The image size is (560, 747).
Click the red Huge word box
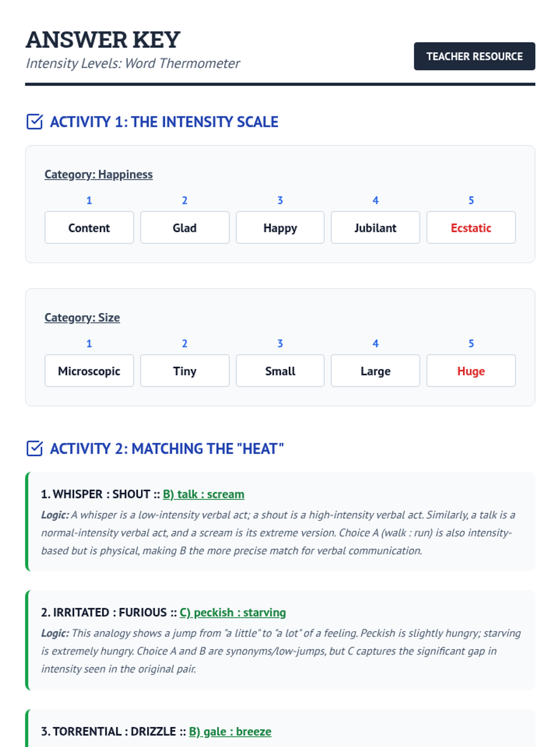[471, 371]
